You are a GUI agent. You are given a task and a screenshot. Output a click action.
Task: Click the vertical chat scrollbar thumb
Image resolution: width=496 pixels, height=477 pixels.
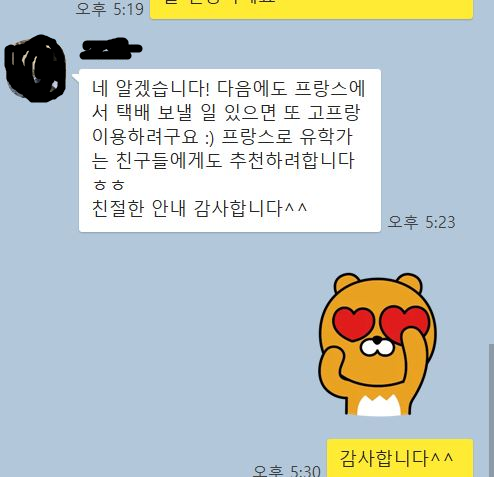[491, 410]
